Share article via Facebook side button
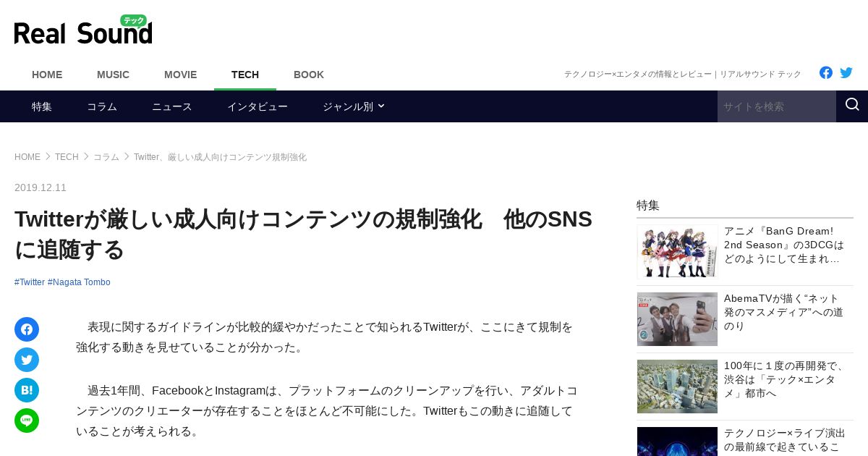 click(x=27, y=329)
